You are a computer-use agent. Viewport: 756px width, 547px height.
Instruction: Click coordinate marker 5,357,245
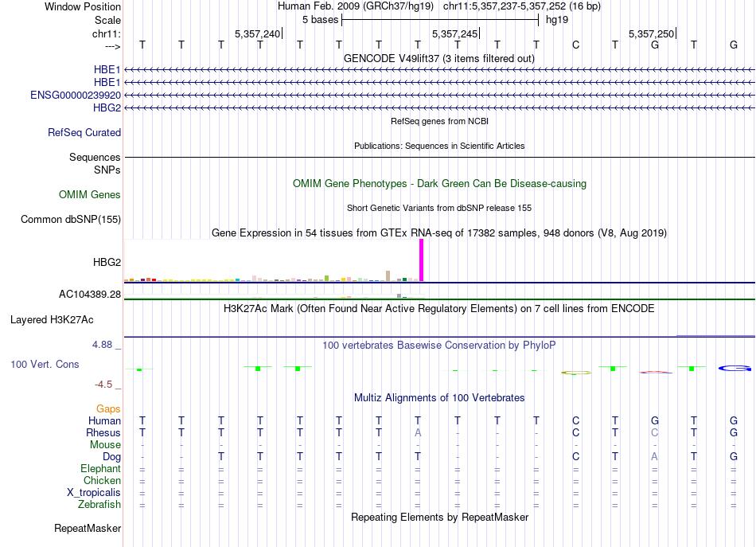(454, 33)
